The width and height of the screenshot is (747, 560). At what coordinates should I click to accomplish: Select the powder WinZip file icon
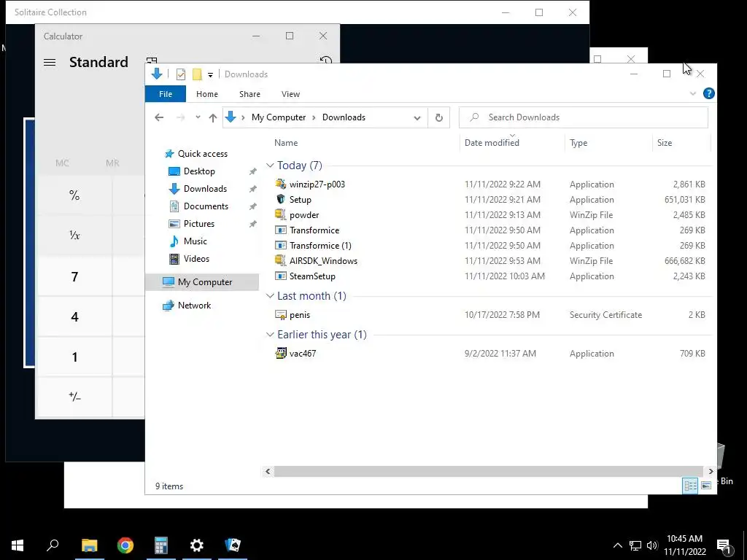click(281, 214)
